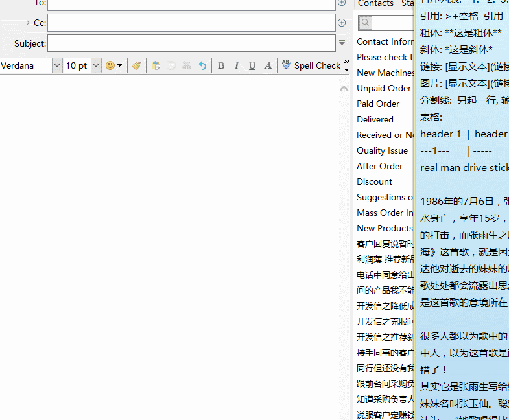This screenshot has width=509, height=420.
Task: Click the '斜体: *这是斜体*' line in the note
Action: 456,50
